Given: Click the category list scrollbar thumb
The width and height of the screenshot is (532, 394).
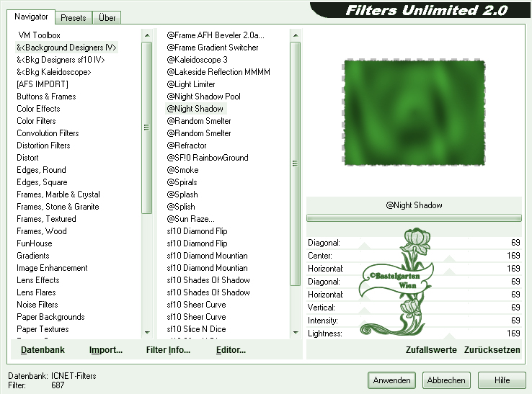Looking at the screenshot, I should pos(146,127).
